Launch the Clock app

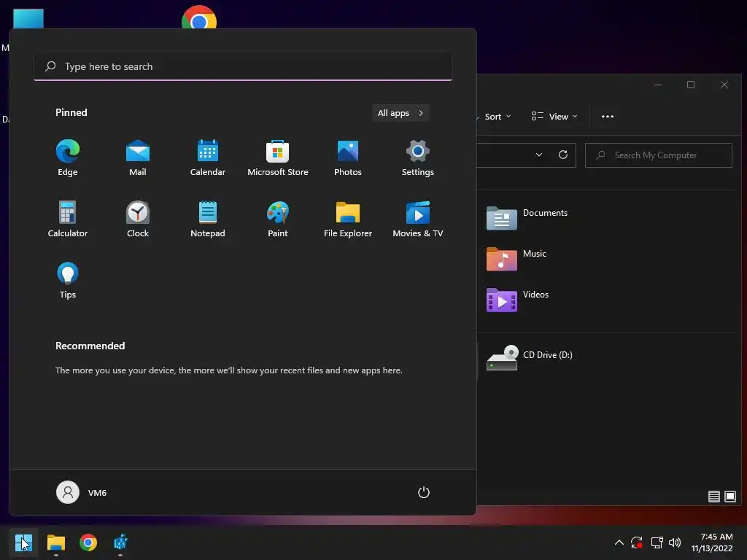tap(138, 219)
